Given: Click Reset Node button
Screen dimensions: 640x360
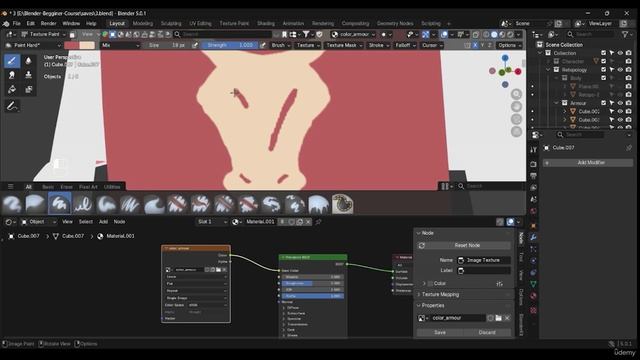Looking at the screenshot, I should point(463,245).
